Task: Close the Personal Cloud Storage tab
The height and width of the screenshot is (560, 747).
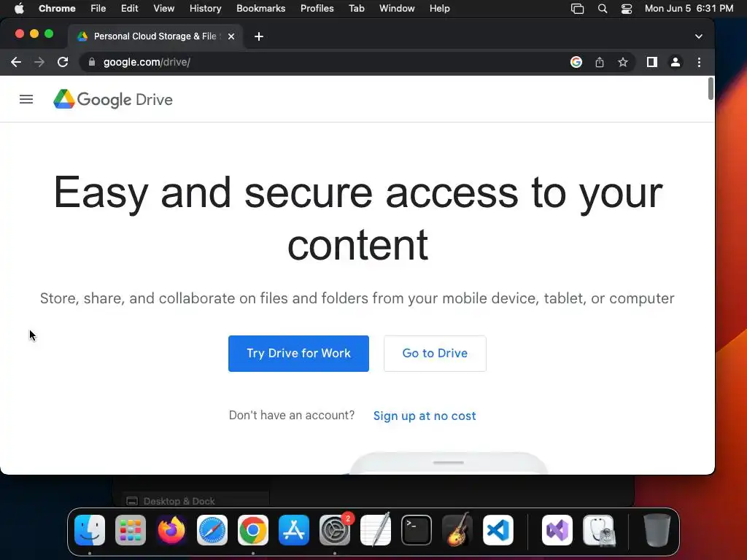Action: 231,36
